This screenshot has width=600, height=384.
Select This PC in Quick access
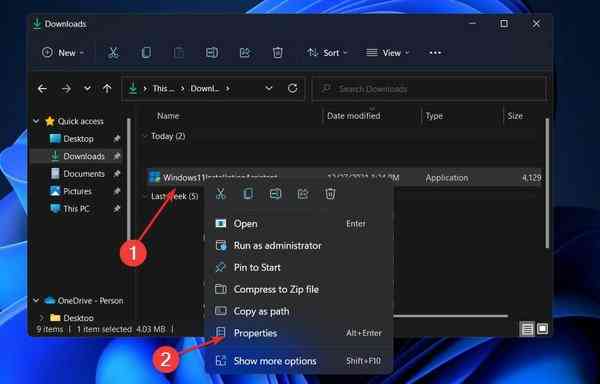click(x=76, y=208)
